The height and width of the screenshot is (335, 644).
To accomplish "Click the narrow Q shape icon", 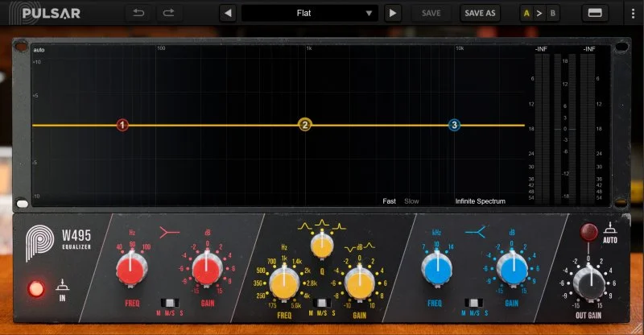I will point(339,225).
